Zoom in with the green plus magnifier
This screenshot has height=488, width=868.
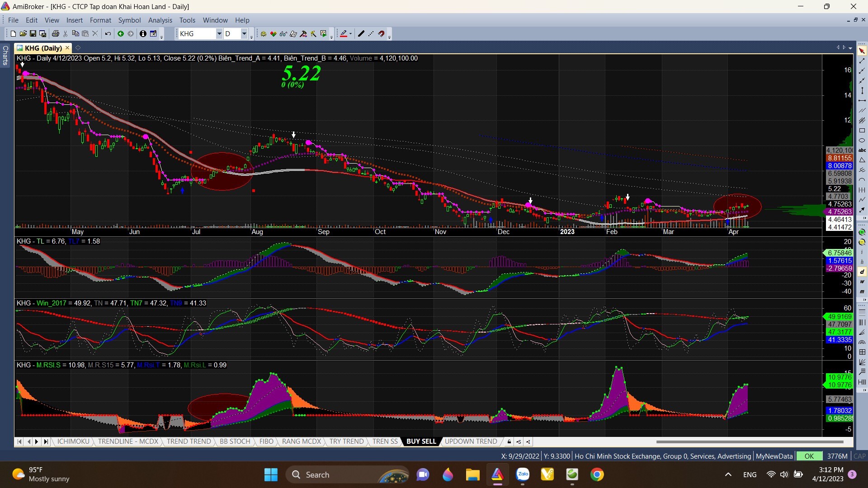pos(862,232)
